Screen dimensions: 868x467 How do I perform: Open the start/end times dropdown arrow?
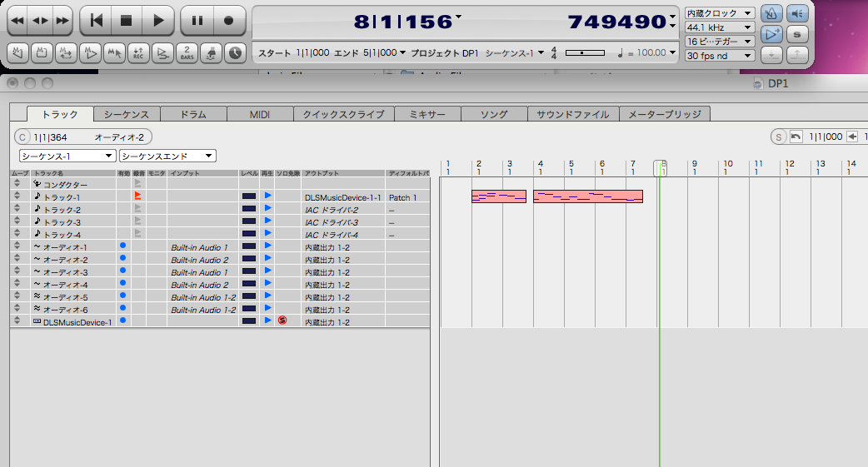tap(402, 52)
